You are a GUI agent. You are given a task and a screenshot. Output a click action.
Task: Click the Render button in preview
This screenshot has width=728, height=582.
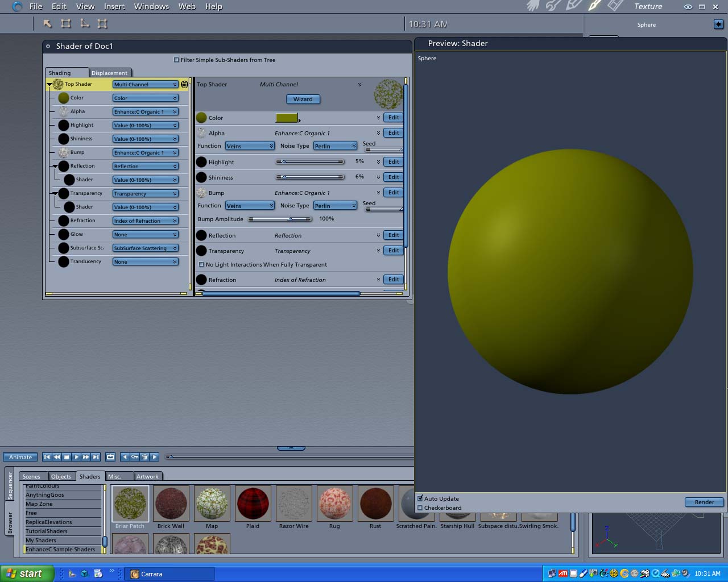pos(704,502)
